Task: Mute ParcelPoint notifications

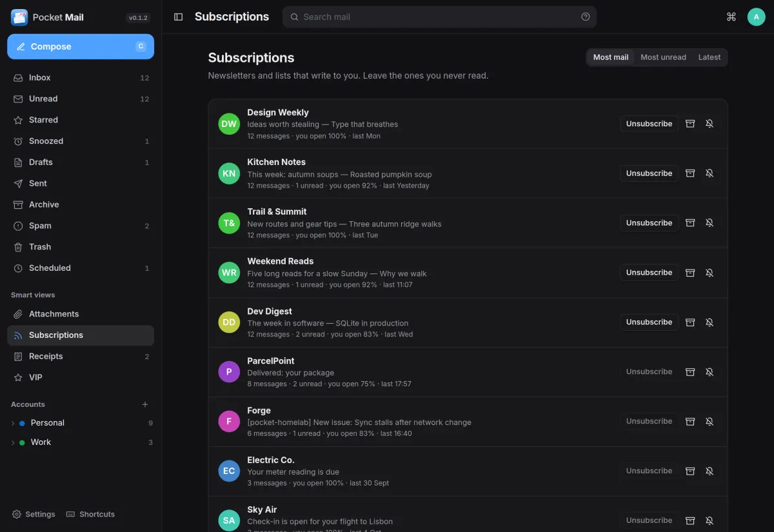Action: pos(709,372)
